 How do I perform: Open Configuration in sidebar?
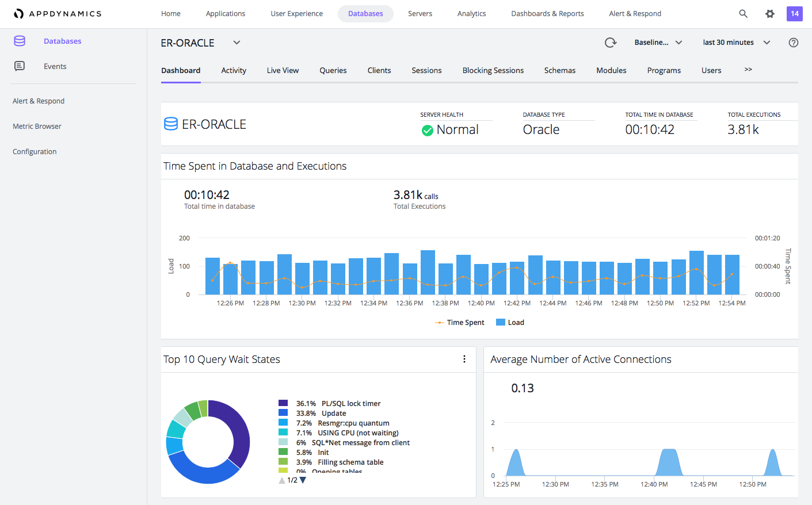tap(35, 152)
